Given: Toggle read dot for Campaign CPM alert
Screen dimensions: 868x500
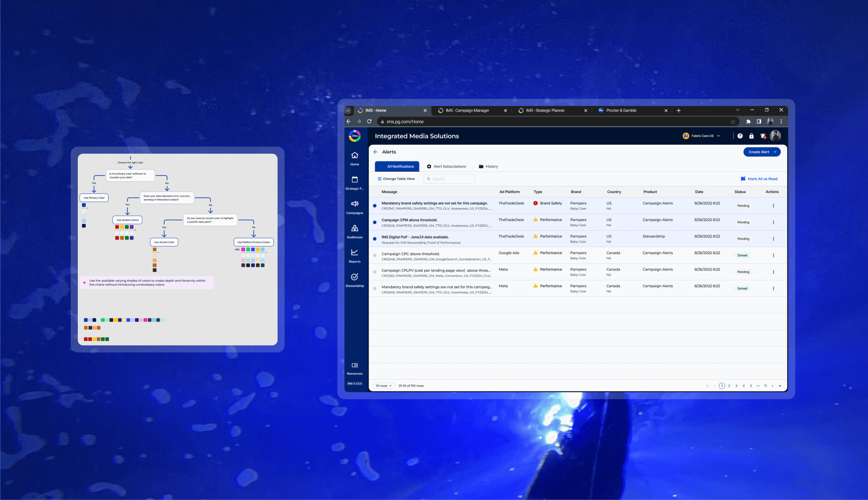Looking at the screenshot, I should 375,222.
